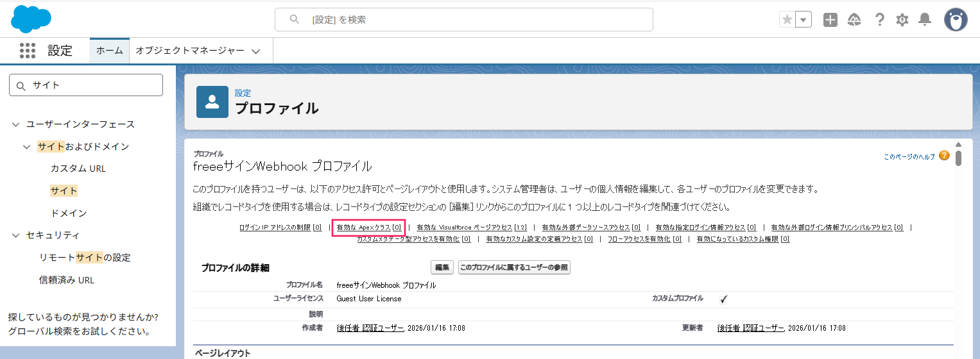
Task: Jump to 有効な外部データソースアクセス link
Action: point(591,227)
